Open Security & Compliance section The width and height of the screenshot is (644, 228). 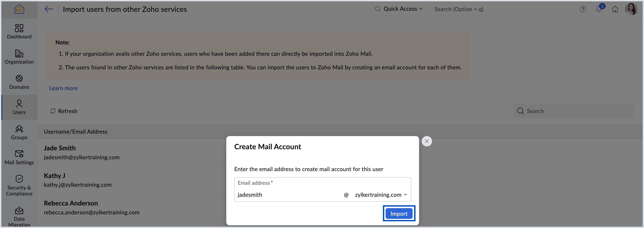(x=19, y=185)
